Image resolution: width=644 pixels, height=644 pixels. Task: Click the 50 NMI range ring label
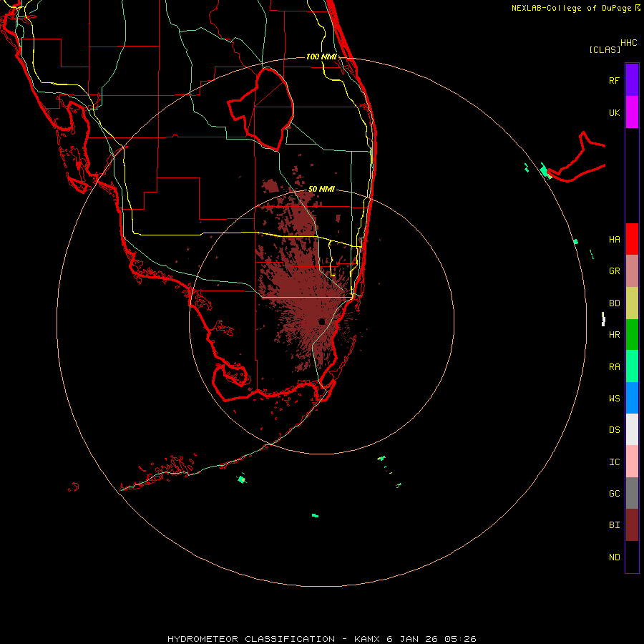tap(321, 189)
